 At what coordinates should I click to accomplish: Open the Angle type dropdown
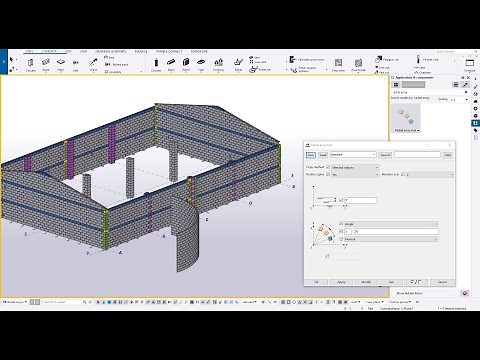pyautogui.click(x=391, y=224)
